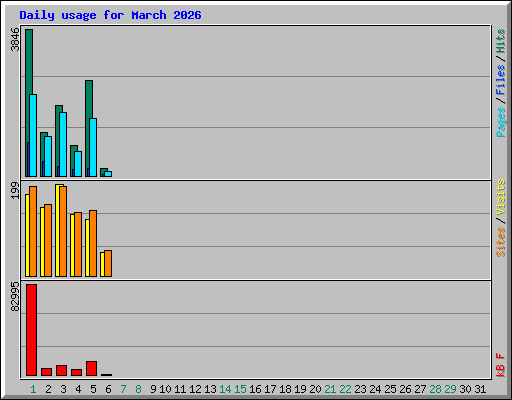Click the cyan pages bar for day 4
The image size is (512, 400).
(x=78, y=164)
